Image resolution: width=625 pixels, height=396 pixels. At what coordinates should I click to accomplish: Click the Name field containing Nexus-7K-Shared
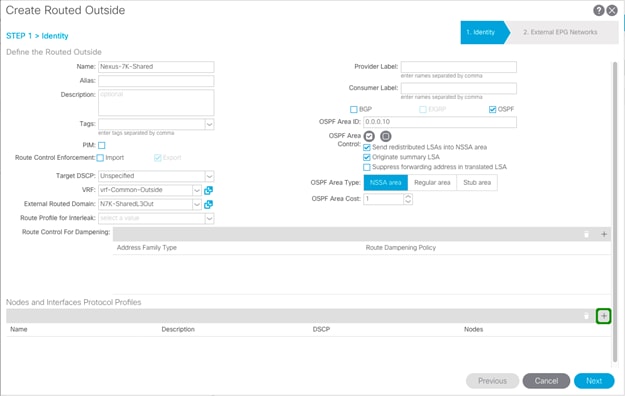(x=156, y=67)
